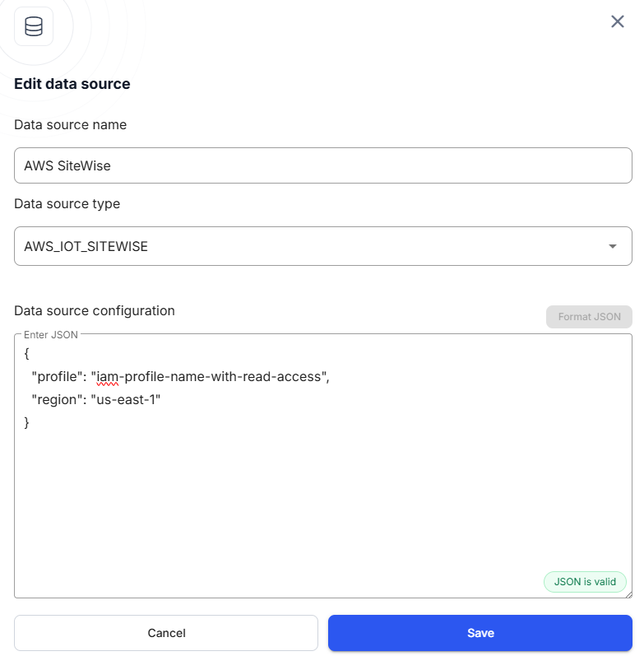This screenshot has height=656, width=644.
Task: Click the underlined word iam in JSON
Action: (108, 377)
